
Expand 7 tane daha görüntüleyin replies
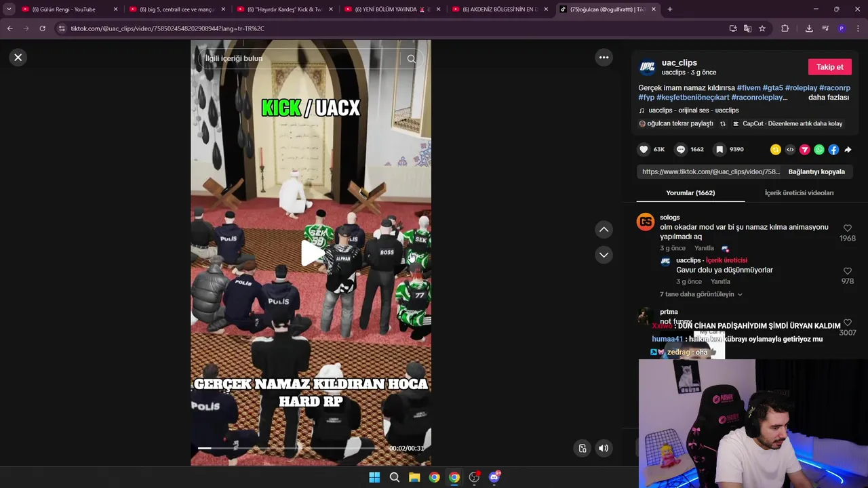coord(701,295)
